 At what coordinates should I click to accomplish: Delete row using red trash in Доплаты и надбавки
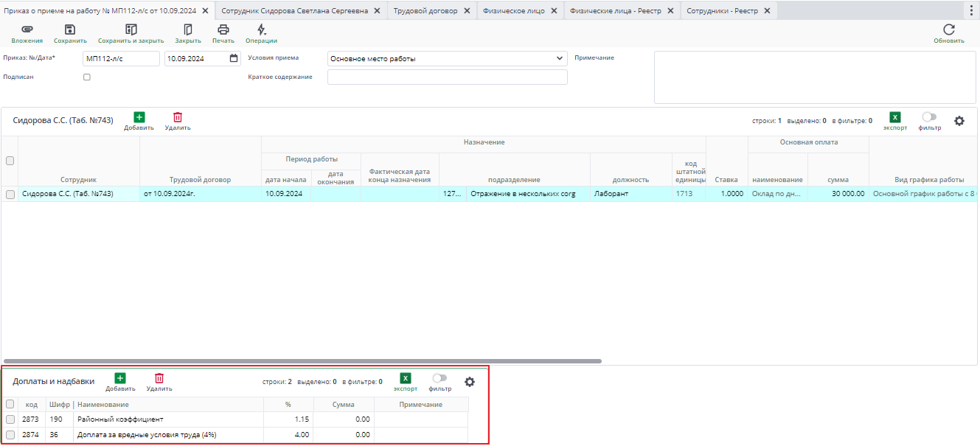pyautogui.click(x=159, y=378)
